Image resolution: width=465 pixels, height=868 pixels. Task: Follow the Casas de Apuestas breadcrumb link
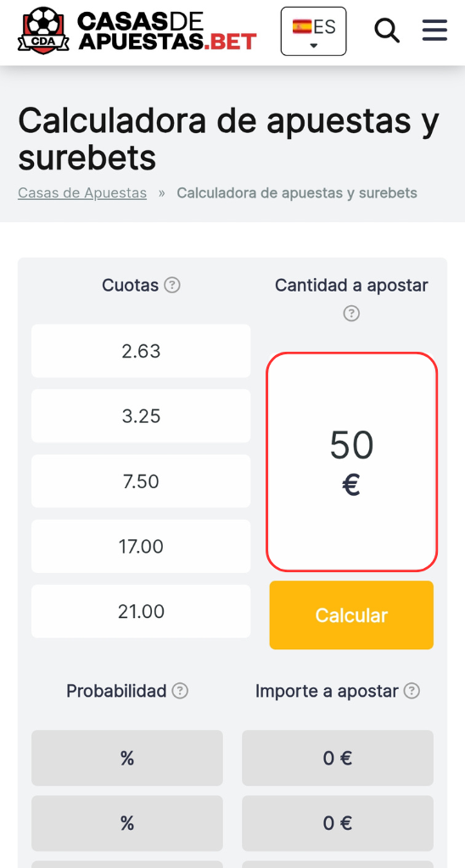(82, 193)
